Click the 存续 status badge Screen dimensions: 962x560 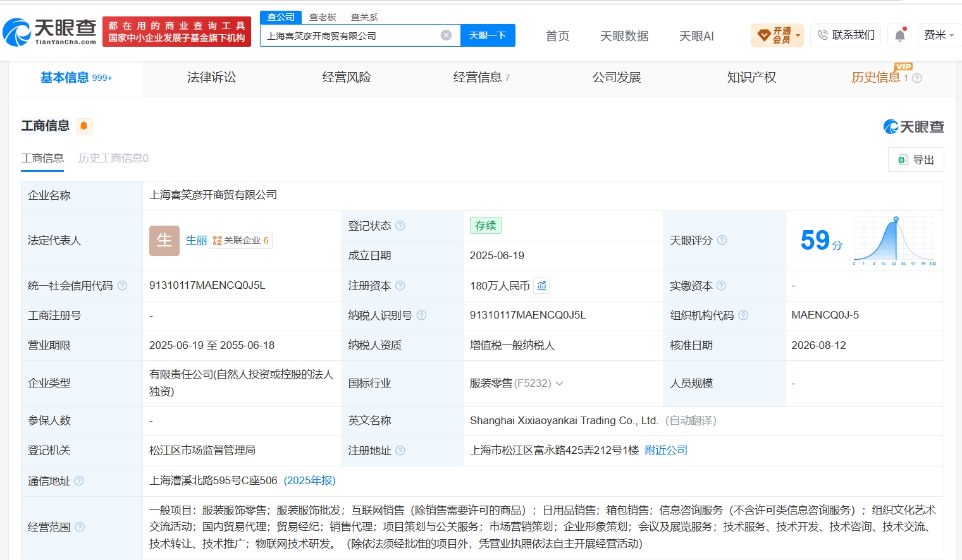pos(486,226)
